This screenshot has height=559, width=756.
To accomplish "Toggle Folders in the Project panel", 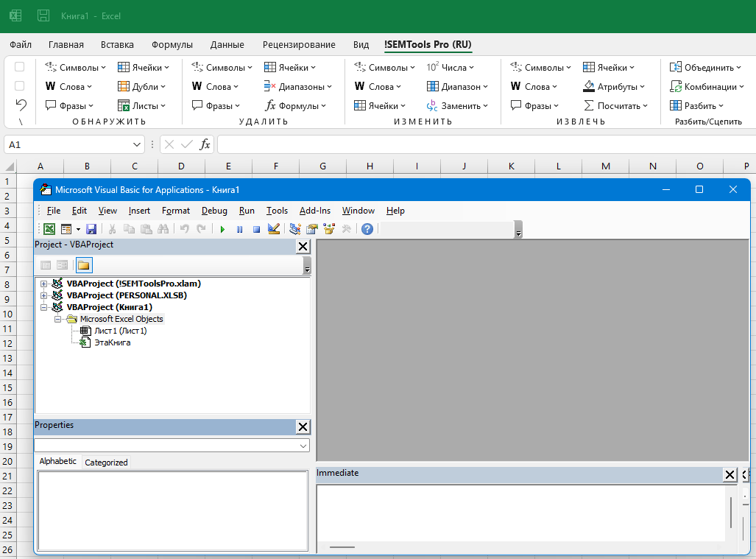I will 84,265.
